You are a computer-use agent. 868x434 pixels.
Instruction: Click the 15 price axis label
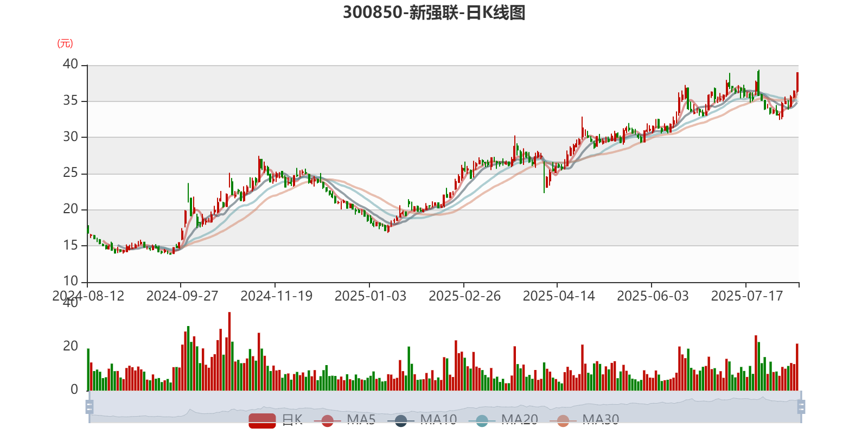click(71, 245)
